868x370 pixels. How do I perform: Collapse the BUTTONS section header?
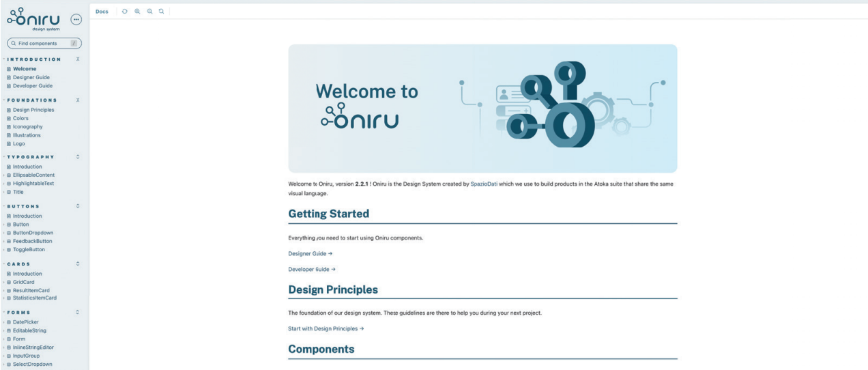tap(23, 206)
